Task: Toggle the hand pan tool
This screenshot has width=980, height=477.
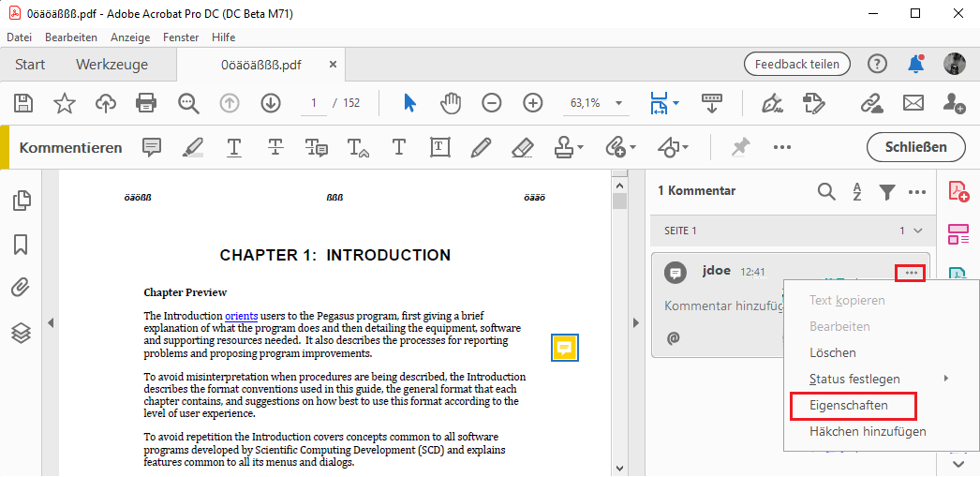Action: click(451, 103)
